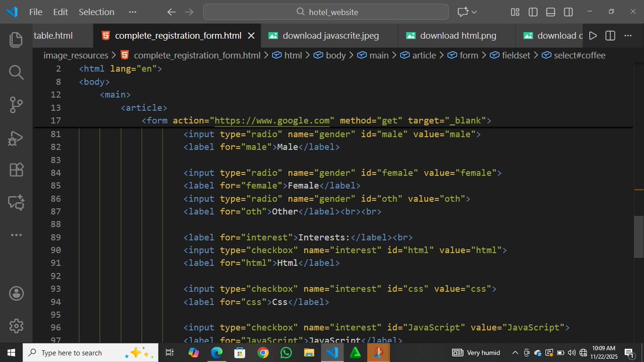Open Windows Copilot from the taskbar
The width and height of the screenshot is (644, 362).
pos(194,353)
